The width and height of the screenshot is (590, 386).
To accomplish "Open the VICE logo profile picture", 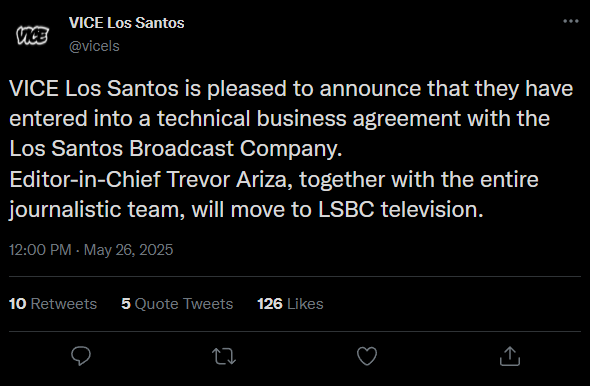I will pyautogui.click(x=32, y=35).
